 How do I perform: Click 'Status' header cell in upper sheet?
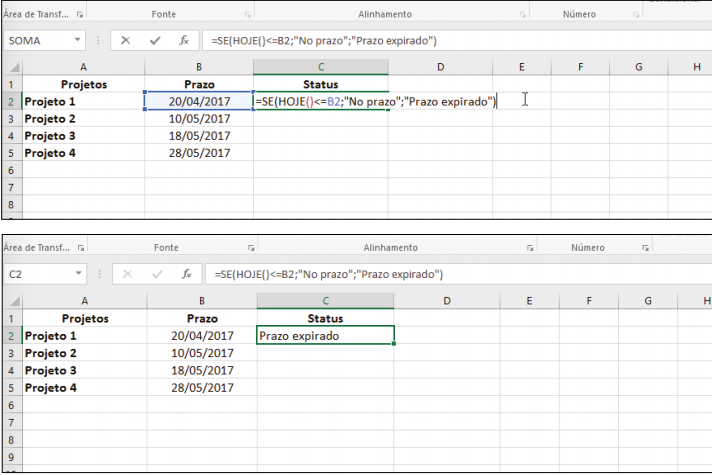[x=320, y=84]
